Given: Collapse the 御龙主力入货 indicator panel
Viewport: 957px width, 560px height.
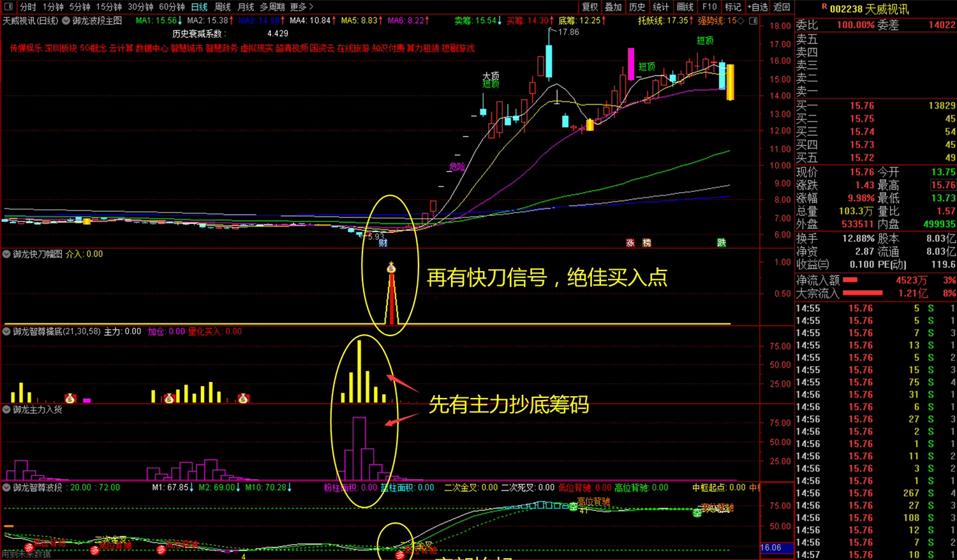Looking at the screenshot, I should click(5, 409).
